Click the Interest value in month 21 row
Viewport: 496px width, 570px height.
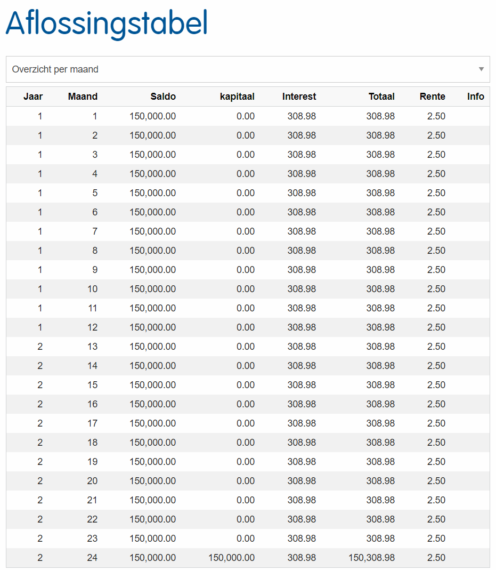click(x=302, y=500)
